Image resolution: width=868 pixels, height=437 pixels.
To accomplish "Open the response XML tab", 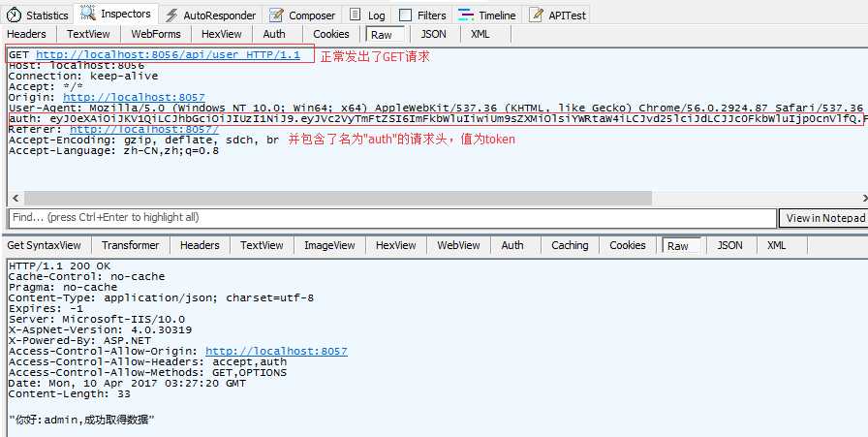I will pyautogui.click(x=776, y=245).
